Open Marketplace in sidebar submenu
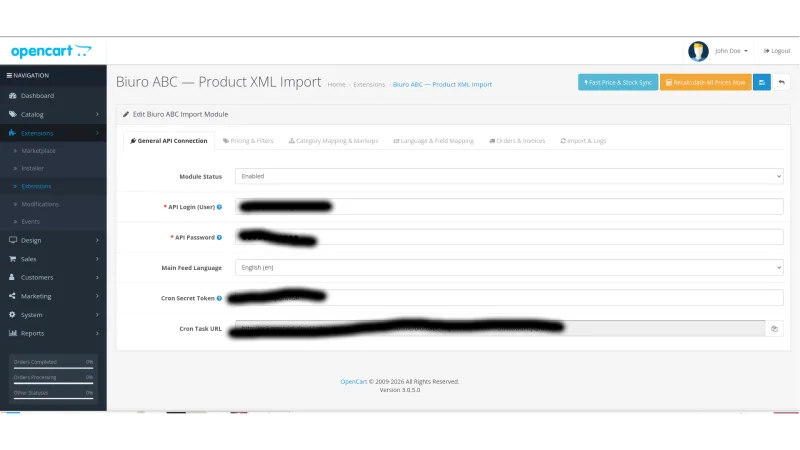The height and width of the screenshot is (450, 800). pos(38,151)
